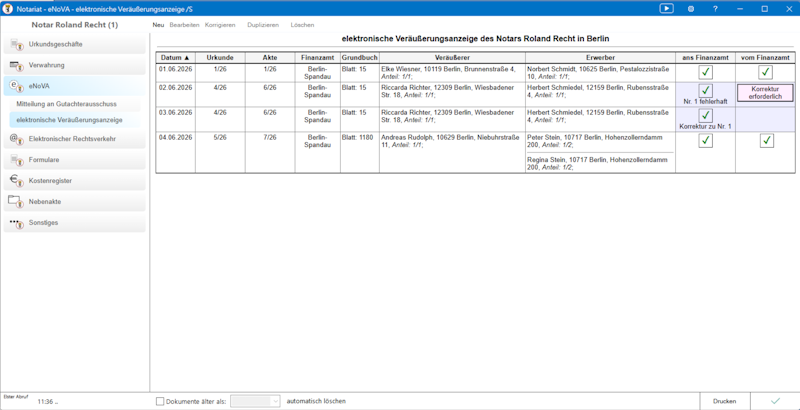Click Regina Stein buyer entry
This screenshot has width=800, height=410.
point(601,163)
